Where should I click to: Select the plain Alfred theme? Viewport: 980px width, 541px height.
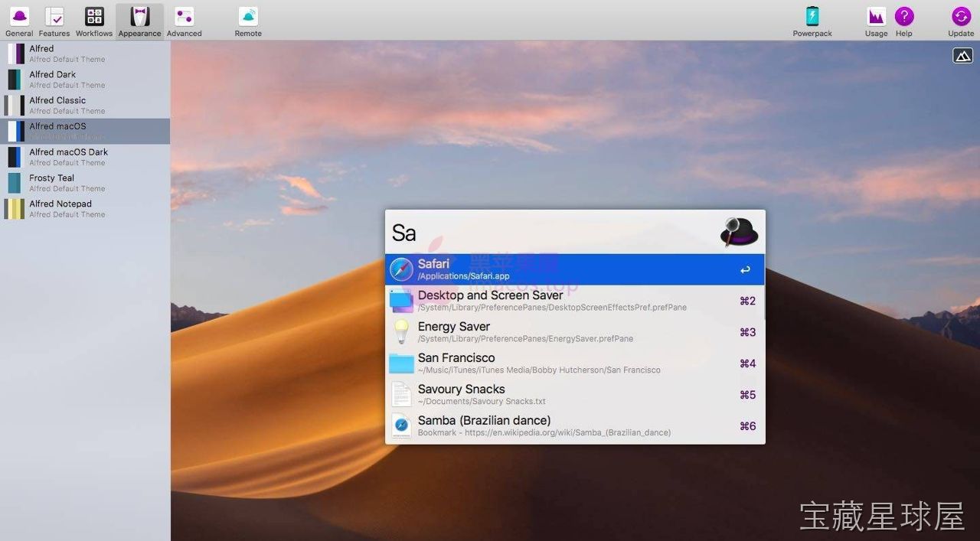point(85,54)
